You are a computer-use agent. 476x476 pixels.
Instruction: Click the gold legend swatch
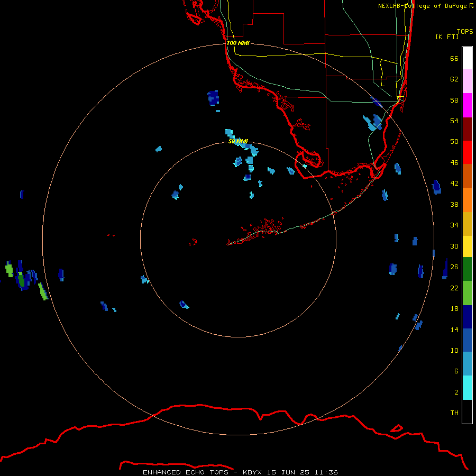pos(467,224)
